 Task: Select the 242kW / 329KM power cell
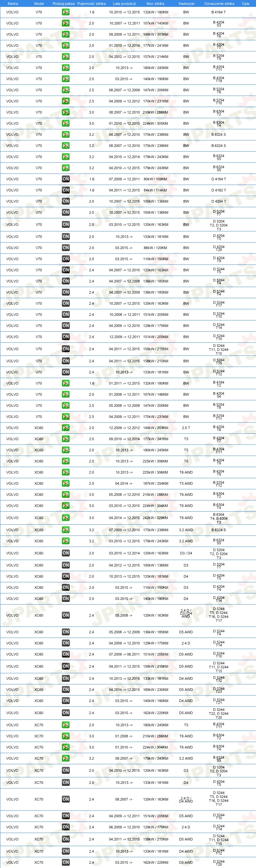point(155,517)
